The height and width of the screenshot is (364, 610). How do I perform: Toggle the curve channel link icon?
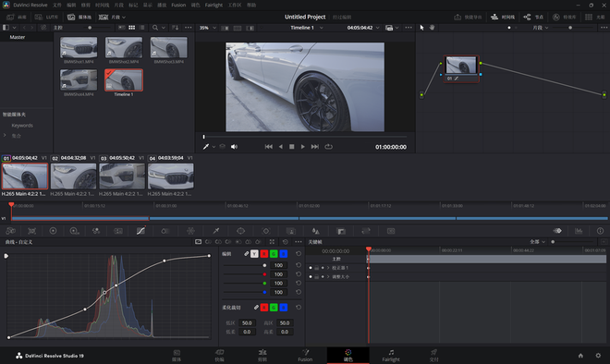(246, 254)
